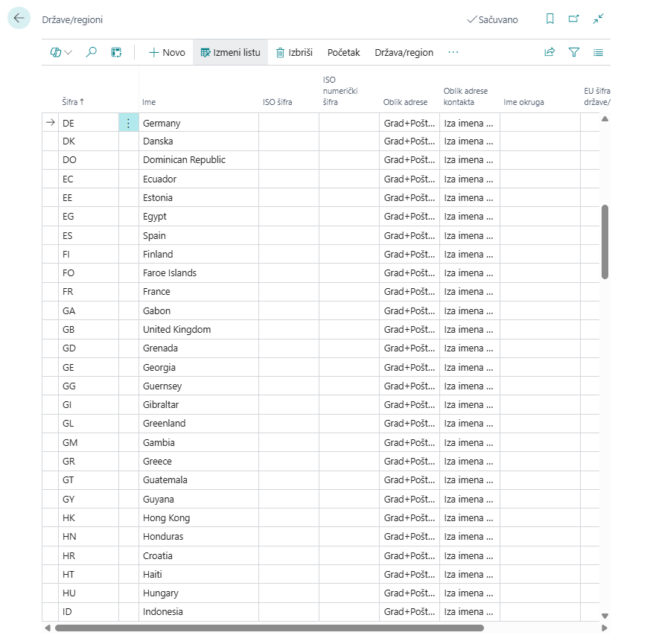This screenshot has height=644, width=653.
Task: Expand the view options dropdown chevron
Action: [x=69, y=52]
